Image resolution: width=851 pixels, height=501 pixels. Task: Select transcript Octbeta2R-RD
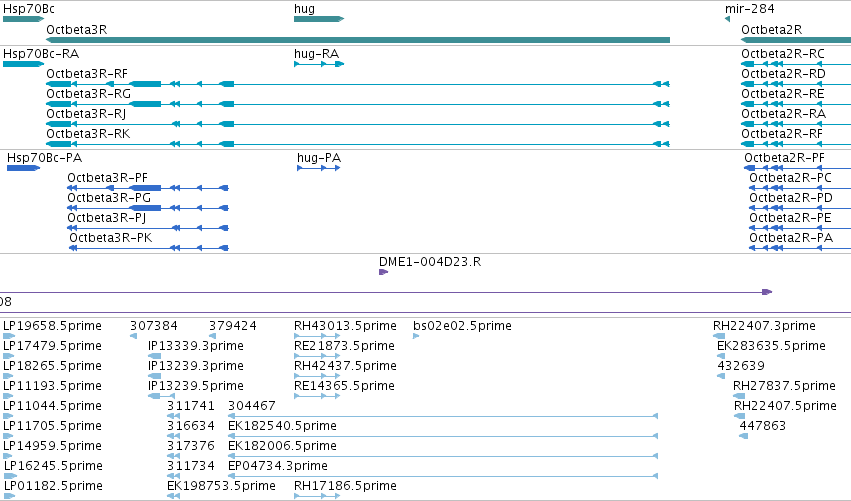coord(783,74)
